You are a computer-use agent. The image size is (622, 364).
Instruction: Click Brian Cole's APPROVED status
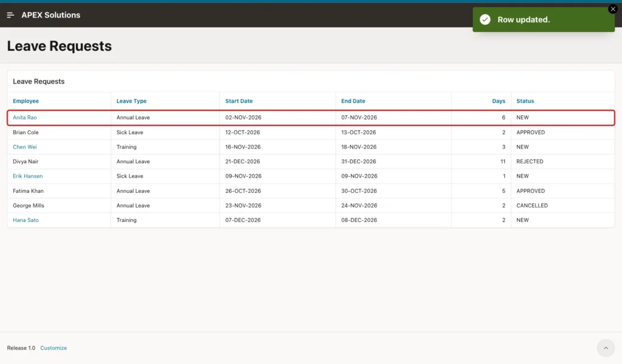(x=530, y=132)
